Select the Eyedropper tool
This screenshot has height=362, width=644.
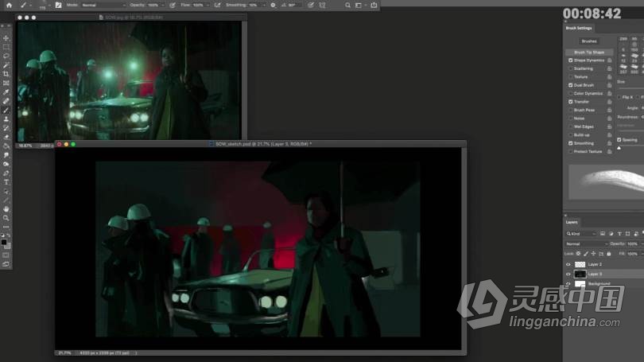pyautogui.click(x=6, y=92)
